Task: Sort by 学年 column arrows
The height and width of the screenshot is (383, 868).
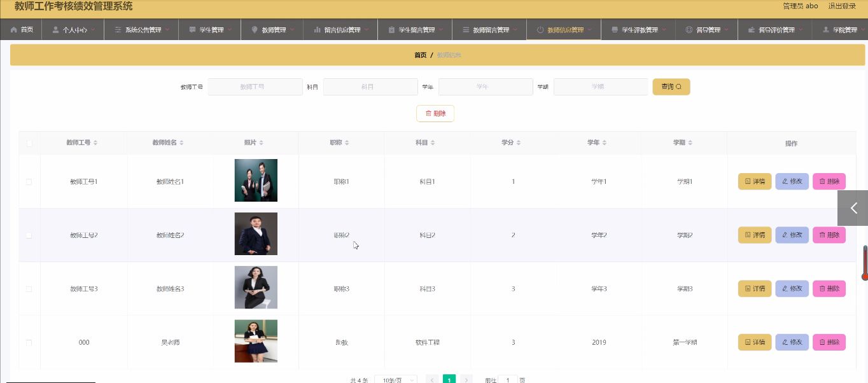Action: [x=605, y=143]
